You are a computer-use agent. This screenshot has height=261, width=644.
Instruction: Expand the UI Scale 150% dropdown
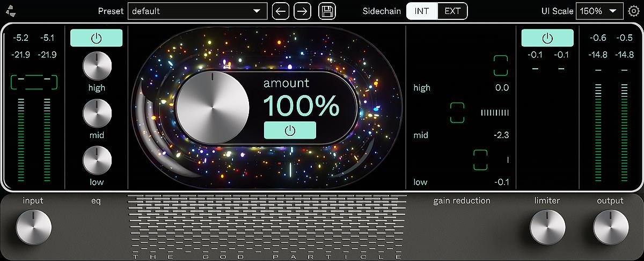(598, 11)
